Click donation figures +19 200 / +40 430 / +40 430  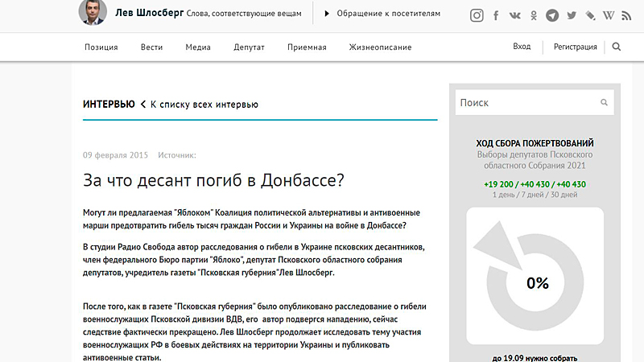pyautogui.click(x=535, y=184)
